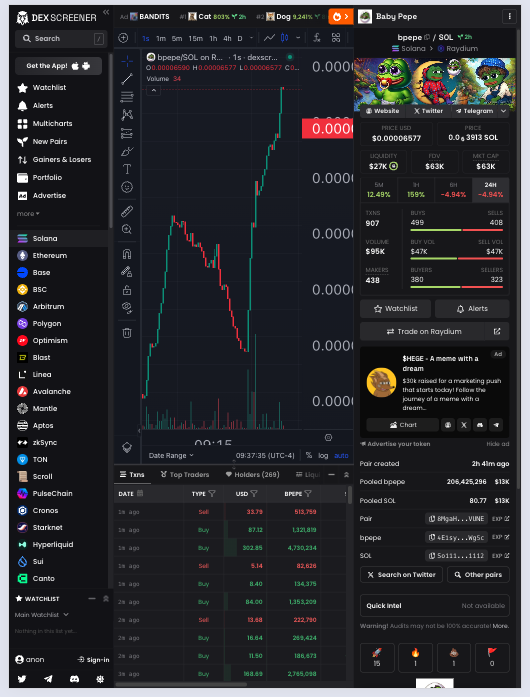React with the red flag
Viewport: 530px width, 697px height.
coord(492,657)
